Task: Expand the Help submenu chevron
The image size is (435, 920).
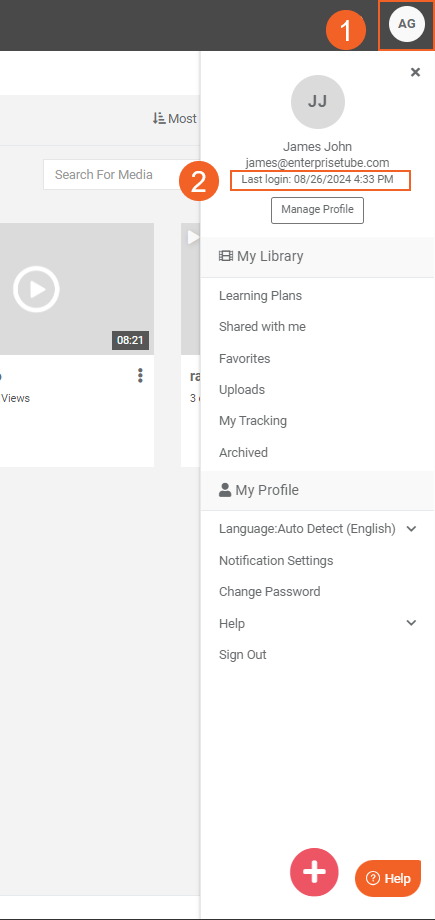Action: point(412,623)
